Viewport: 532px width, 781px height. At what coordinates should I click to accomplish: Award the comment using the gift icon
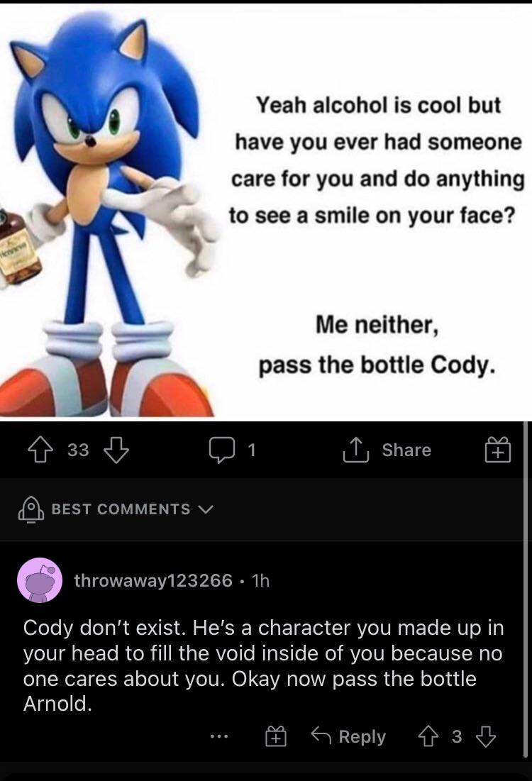coord(275,738)
